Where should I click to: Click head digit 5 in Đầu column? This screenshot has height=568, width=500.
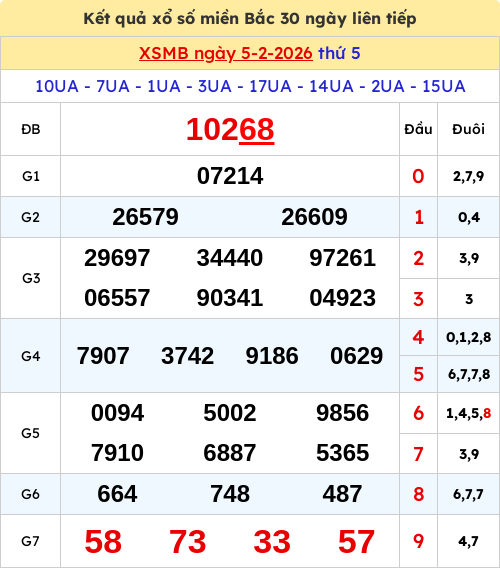click(x=418, y=374)
